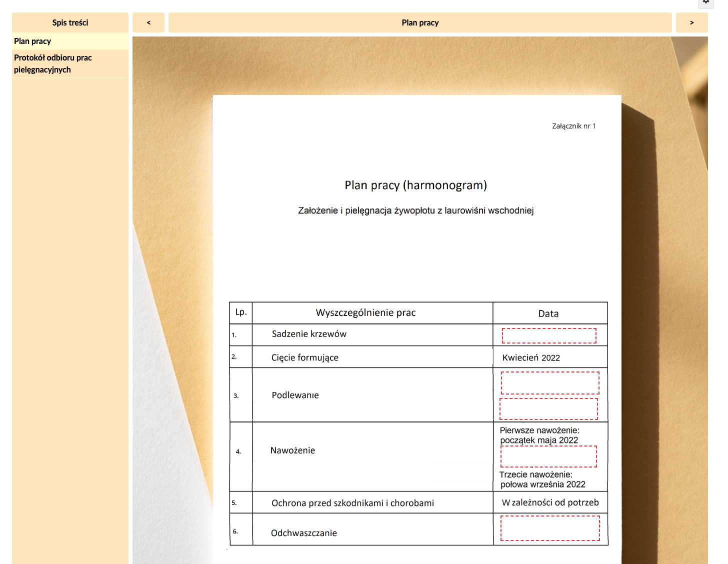Open Protokół odbioru prac pielęgnacyjnych page
Screen dimensions: 728x564
52,63
